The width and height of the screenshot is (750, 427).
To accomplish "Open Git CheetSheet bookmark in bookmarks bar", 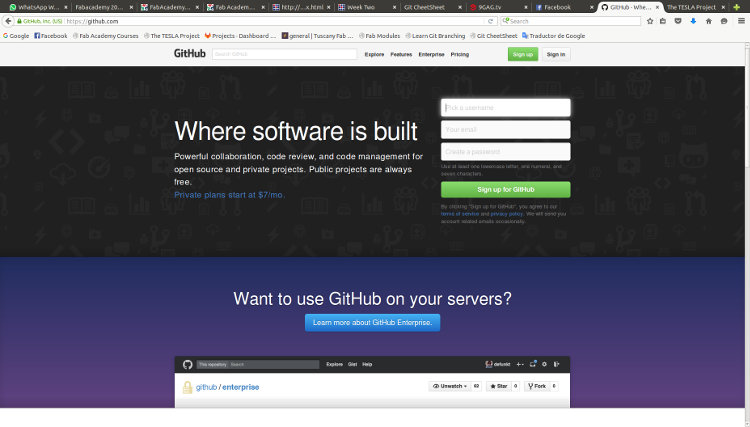I will [494, 36].
